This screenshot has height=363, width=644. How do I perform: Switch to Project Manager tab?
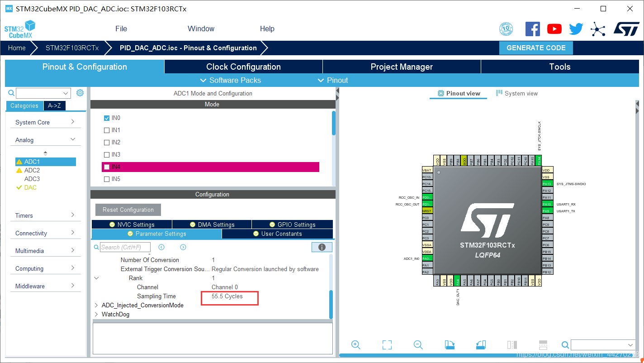(402, 67)
